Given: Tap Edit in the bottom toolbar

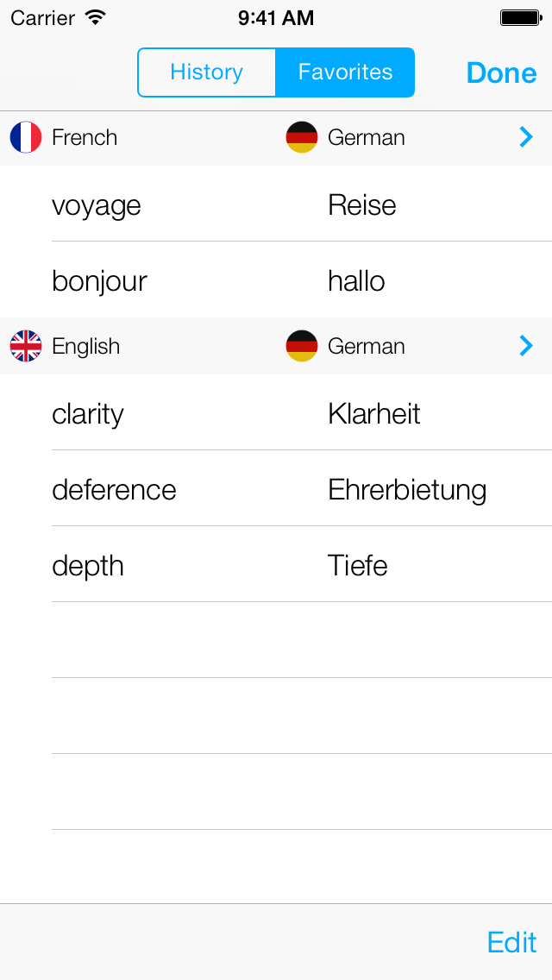Looking at the screenshot, I should (x=512, y=942).
